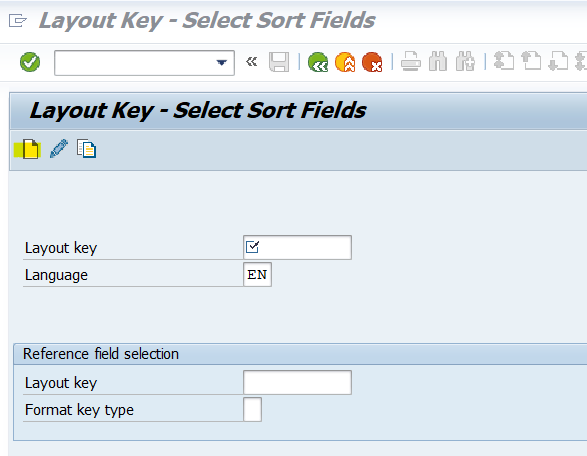587x456 pixels.
Task: Click the binoculars Find icon
Action: [x=438, y=62]
